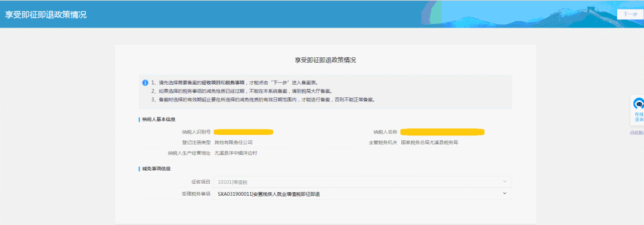Expand the greyed chevron of 征收项目 field
This screenshot has width=644, height=225.
505,181
